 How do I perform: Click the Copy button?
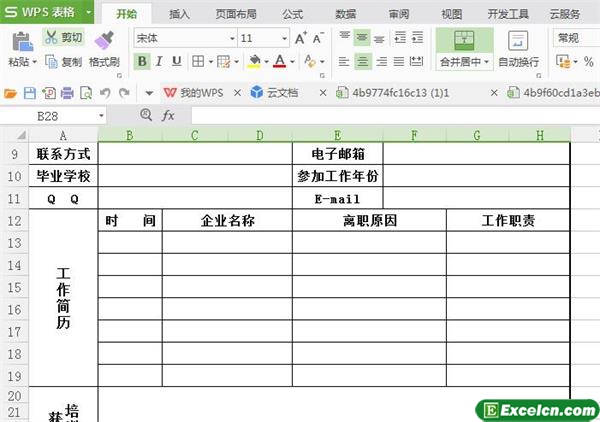coord(63,61)
